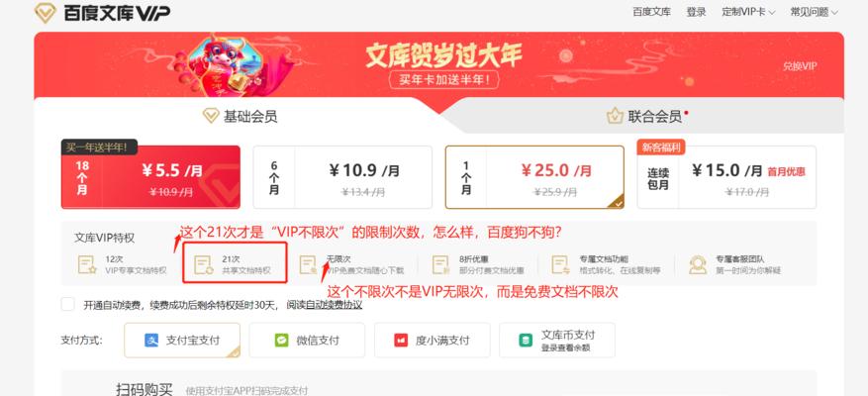
Task: Click the 专属客服团队 headset icon
Action: 698,264
